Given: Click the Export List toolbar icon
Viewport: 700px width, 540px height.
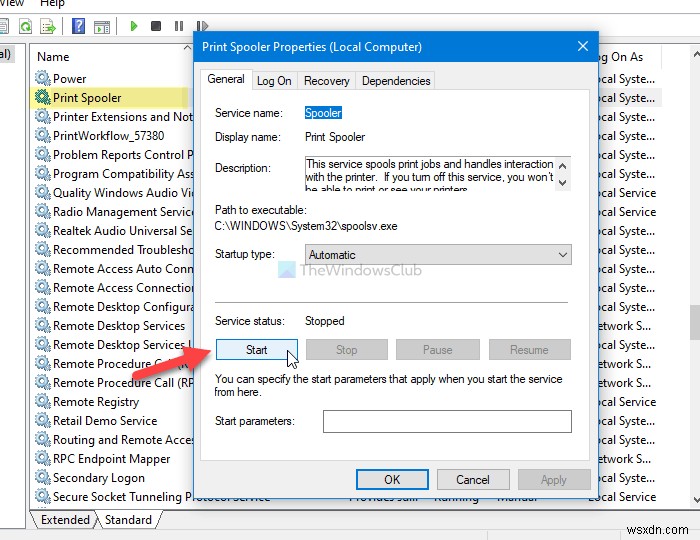Looking at the screenshot, I should (x=48, y=26).
